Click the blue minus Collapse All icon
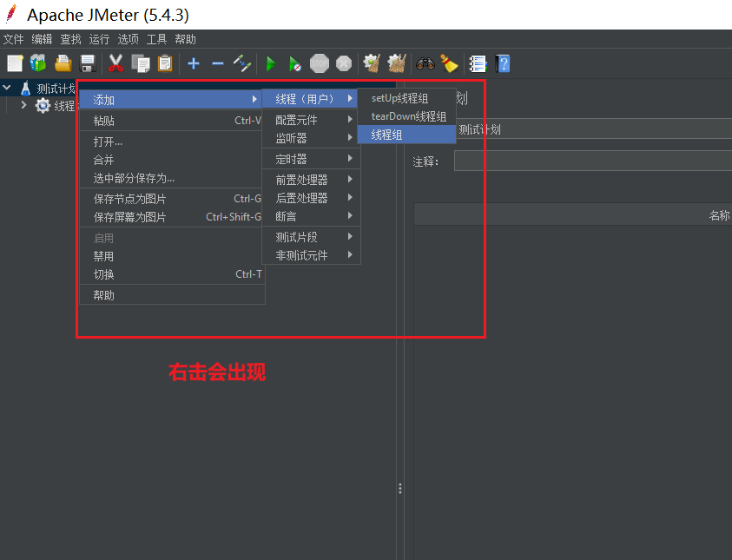 (218, 63)
